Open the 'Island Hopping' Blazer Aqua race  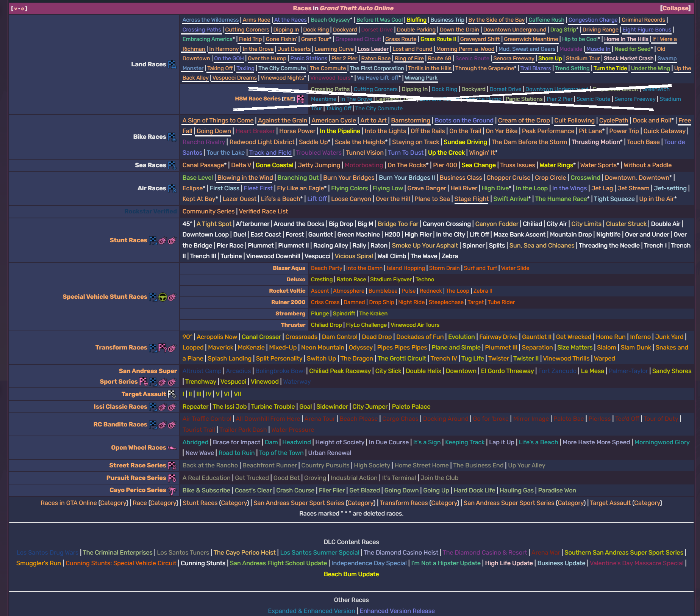(x=406, y=268)
